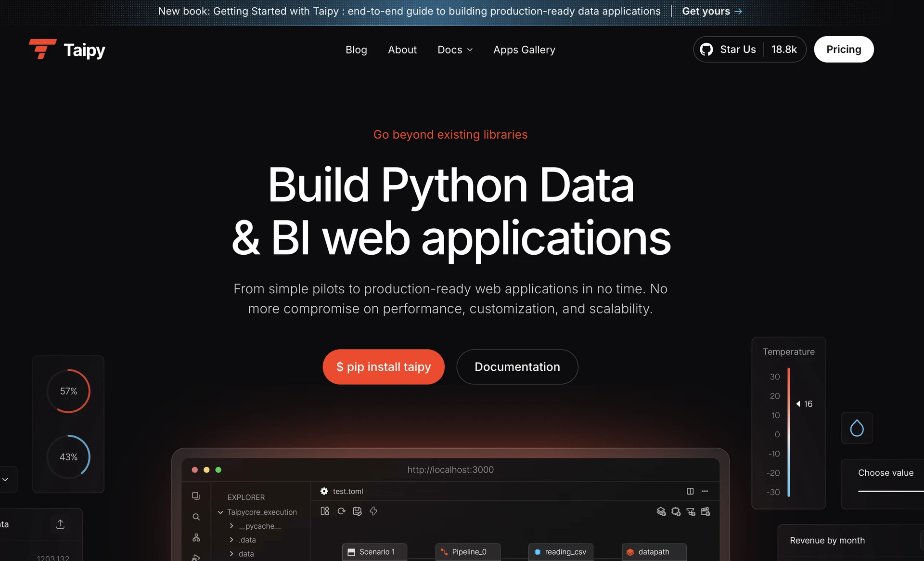Viewport: 924px width, 561px height.
Task: Click the lightning bolt icon in the toolbar
Action: pos(373,511)
